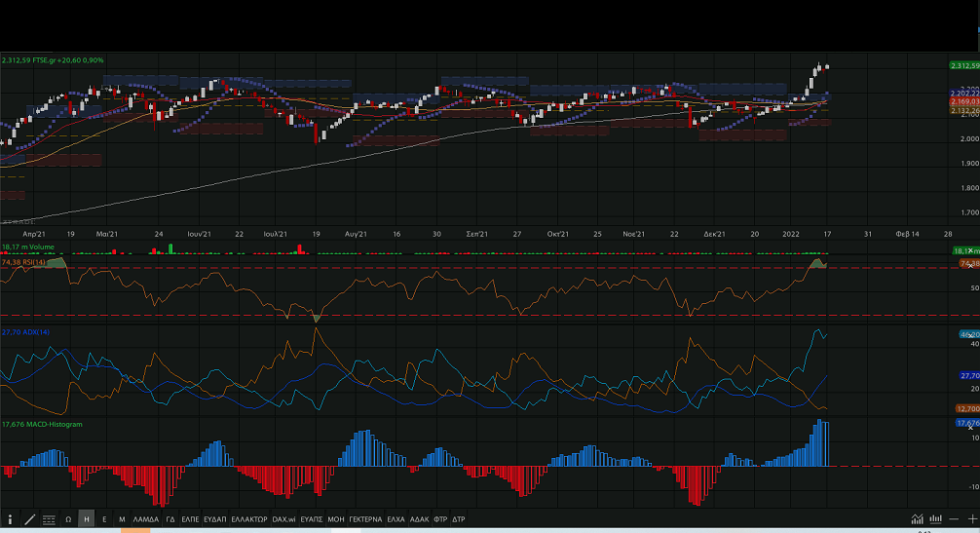The width and height of the screenshot is (980, 533).
Task: Click the Ω symbol button
Action: click(68, 519)
